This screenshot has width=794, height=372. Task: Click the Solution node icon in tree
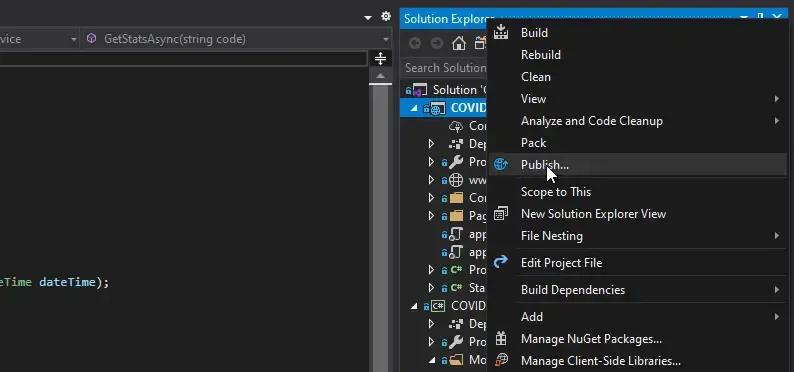click(x=420, y=90)
